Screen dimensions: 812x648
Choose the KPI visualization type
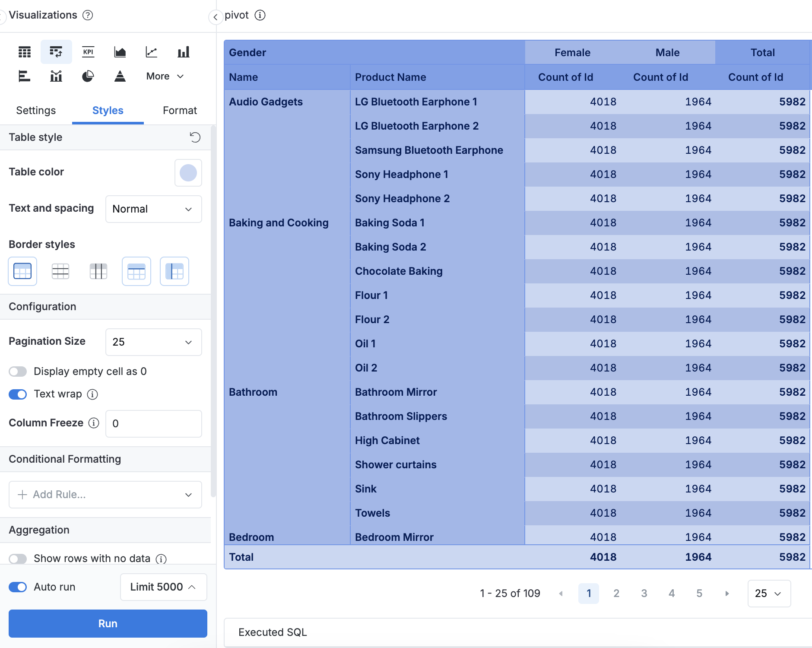click(88, 52)
